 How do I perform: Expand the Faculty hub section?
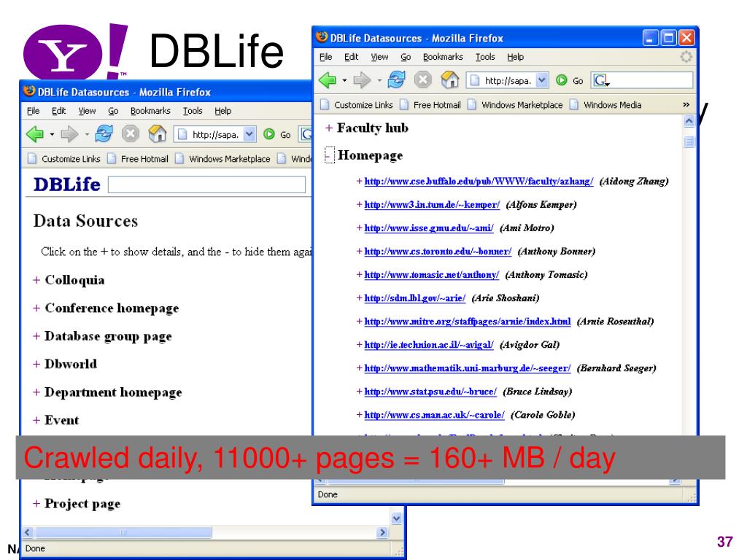[x=329, y=128]
